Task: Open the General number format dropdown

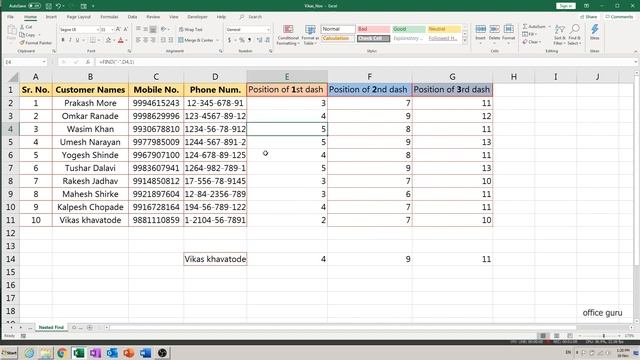Action: click(x=268, y=30)
